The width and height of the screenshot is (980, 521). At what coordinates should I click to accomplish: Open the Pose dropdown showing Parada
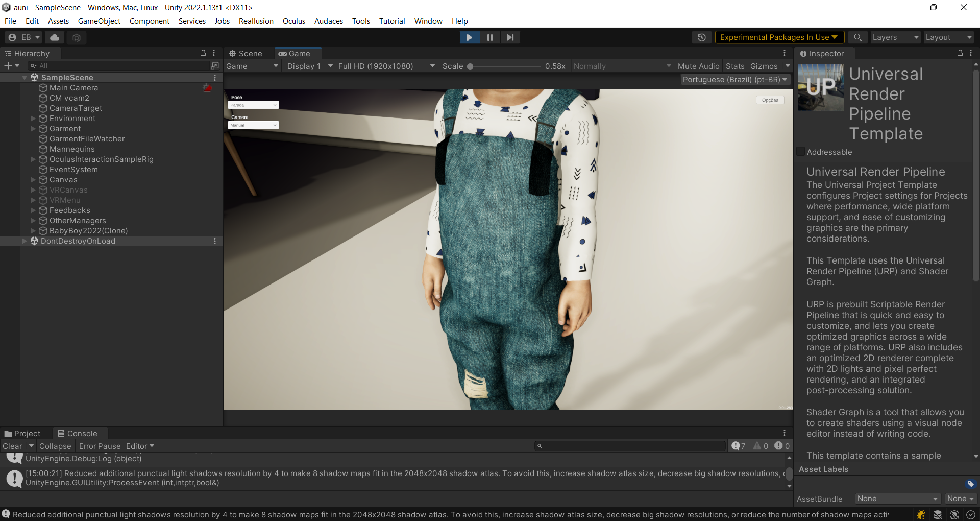tap(253, 105)
